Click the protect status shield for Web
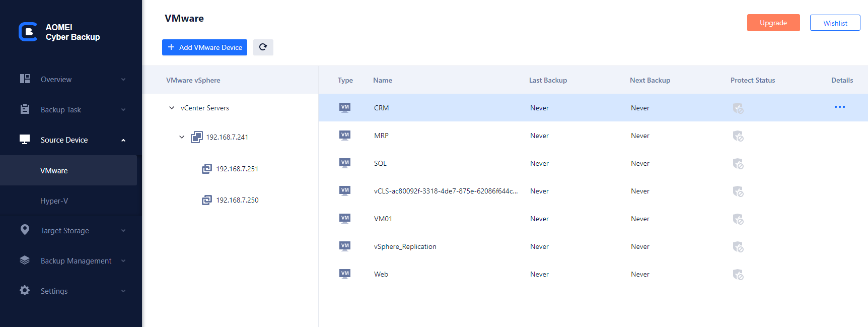Viewport: 868px width, 327px height. (738, 275)
